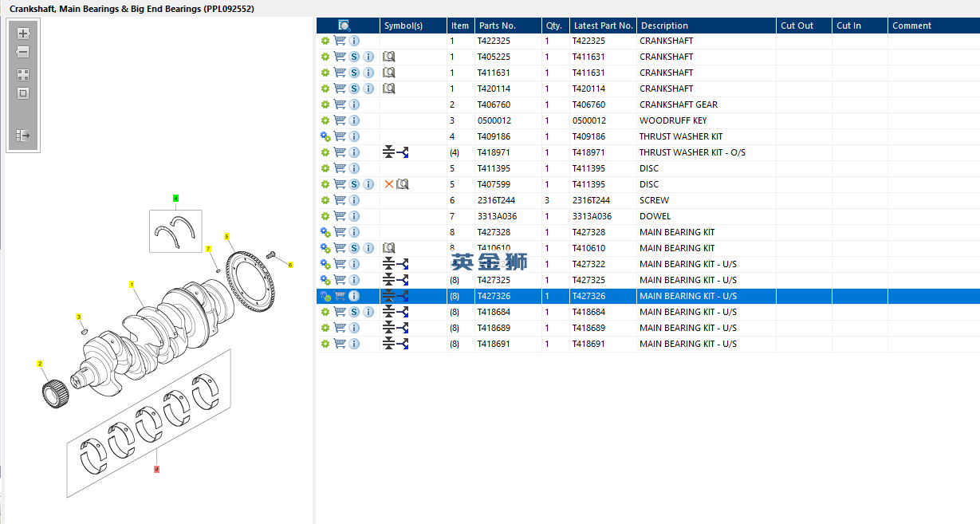Click the S supersession icon for T405225
Screen dimensions: 980x524
[x=354, y=57]
